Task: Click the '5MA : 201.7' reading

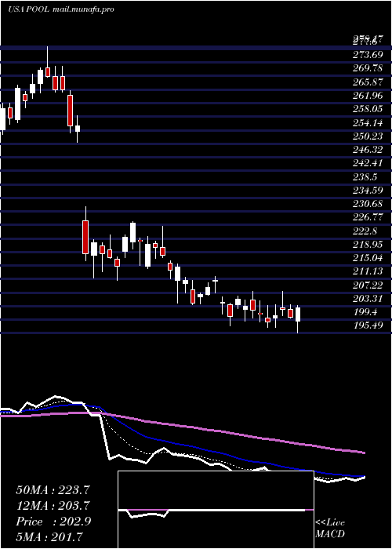Action: pyautogui.click(x=51, y=536)
